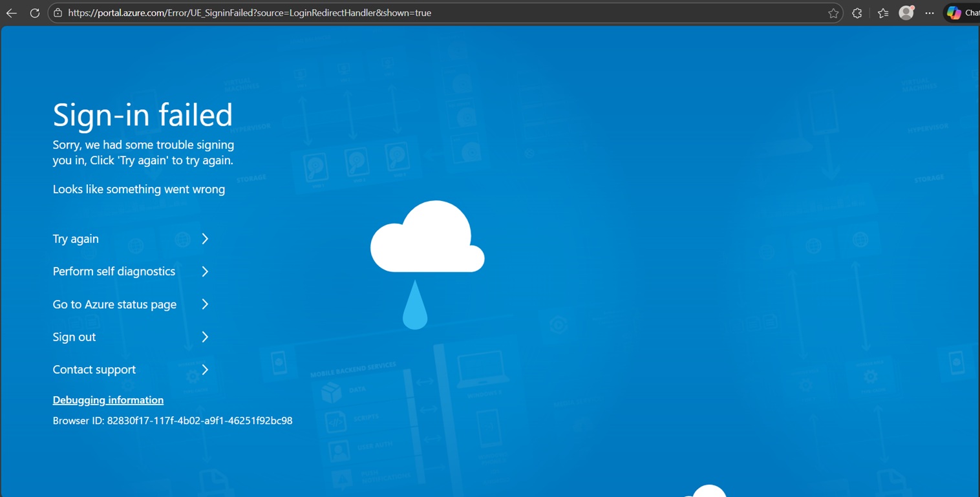This screenshot has height=497, width=980.
Task: Bookmark this page with the star icon
Action: tap(833, 13)
